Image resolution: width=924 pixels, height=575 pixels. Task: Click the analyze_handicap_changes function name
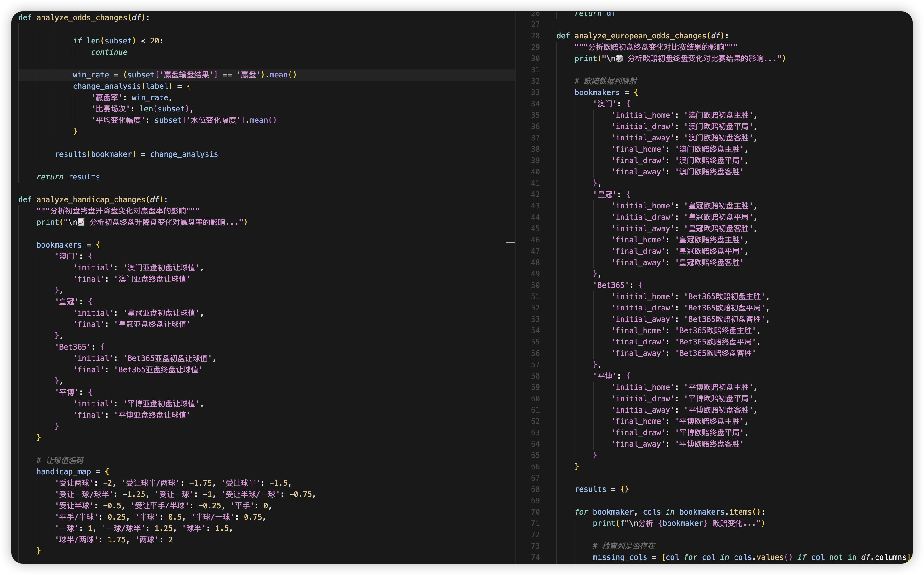[91, 200]
